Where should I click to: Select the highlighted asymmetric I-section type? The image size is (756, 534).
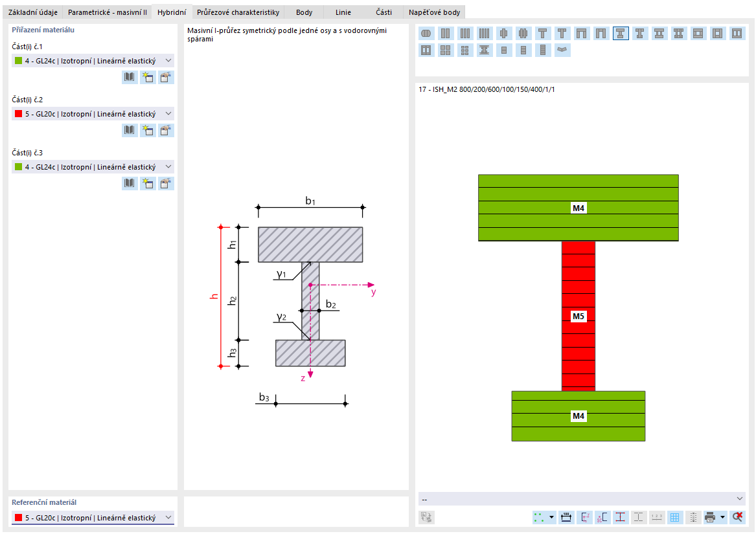click(621, 33)
